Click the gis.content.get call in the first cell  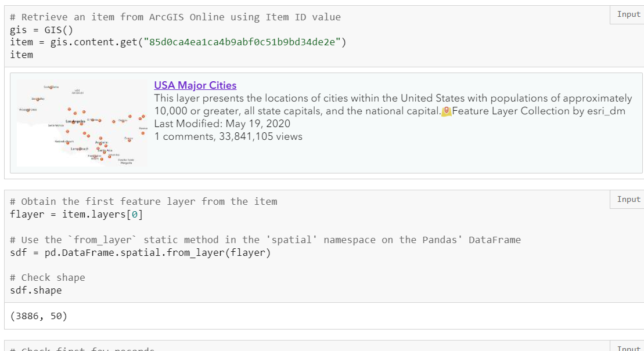click(x=93, y=42)
